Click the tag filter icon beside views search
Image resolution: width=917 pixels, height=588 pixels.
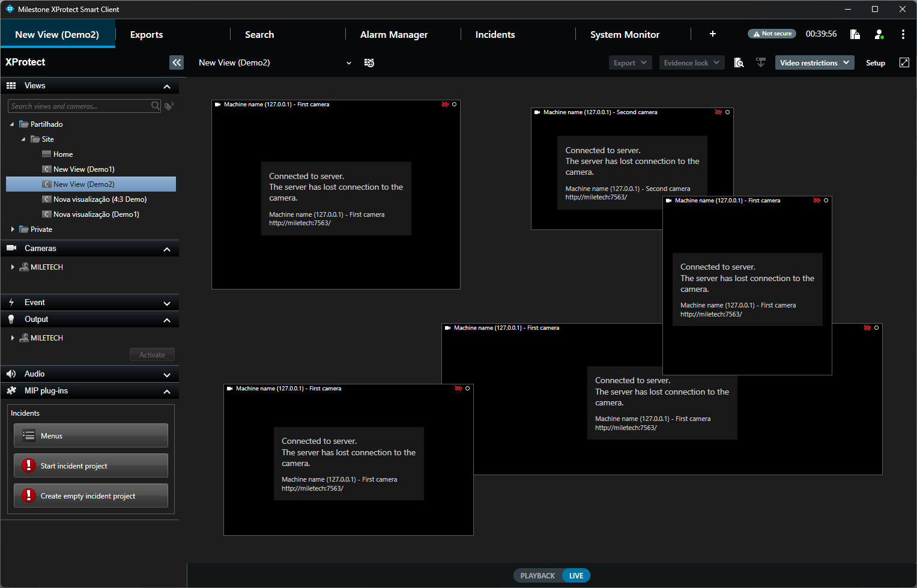169,106
